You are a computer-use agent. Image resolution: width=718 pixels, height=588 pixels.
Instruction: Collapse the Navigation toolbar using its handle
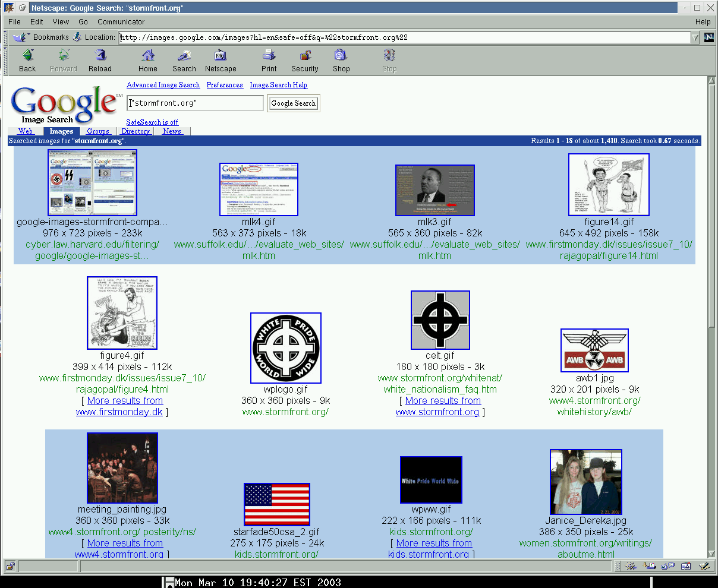(x=7, y=60)
